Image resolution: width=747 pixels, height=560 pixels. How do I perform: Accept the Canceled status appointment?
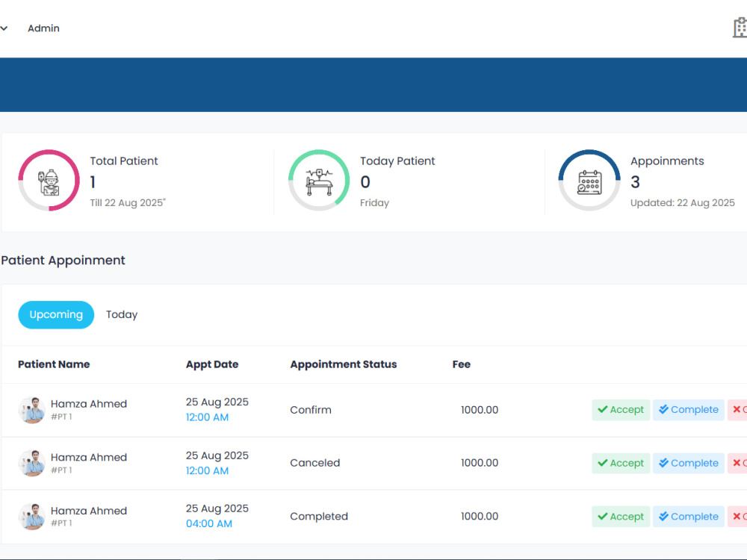[621, 463]
